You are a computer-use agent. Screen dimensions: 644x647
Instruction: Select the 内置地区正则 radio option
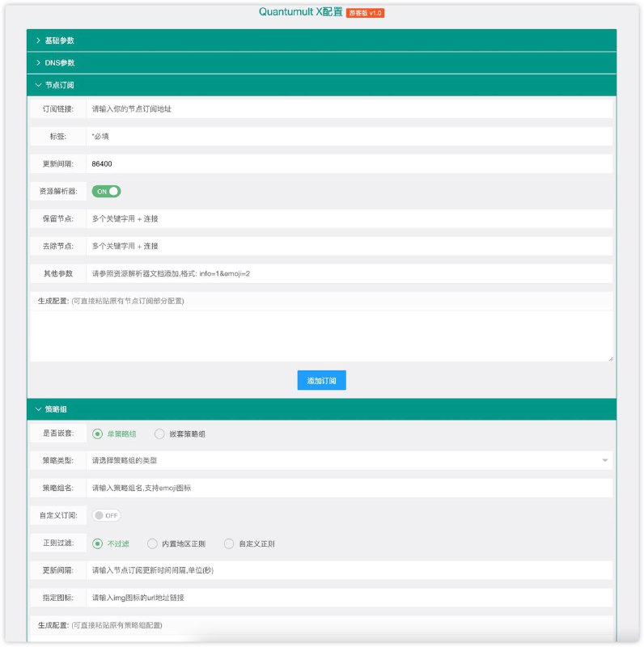tap(176, 543)
